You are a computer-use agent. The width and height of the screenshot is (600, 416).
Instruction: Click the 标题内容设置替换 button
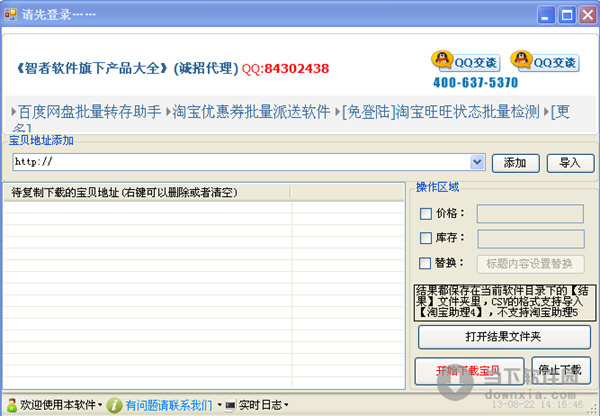pyautogui.click(x=530, y=264)
